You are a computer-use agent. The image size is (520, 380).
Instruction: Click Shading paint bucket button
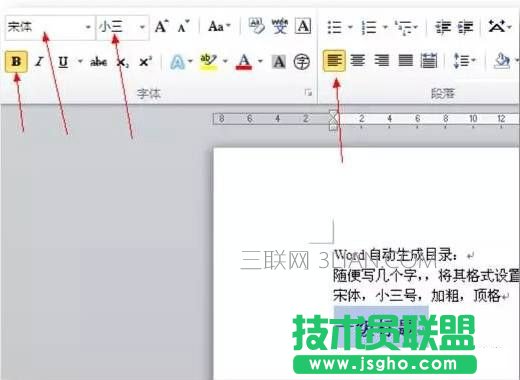pos(502,62)
